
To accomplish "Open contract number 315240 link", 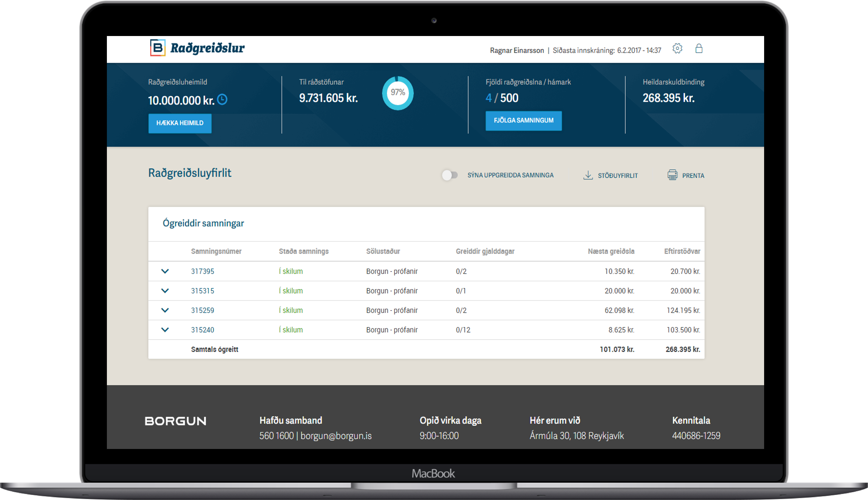I will coord(202,330).
